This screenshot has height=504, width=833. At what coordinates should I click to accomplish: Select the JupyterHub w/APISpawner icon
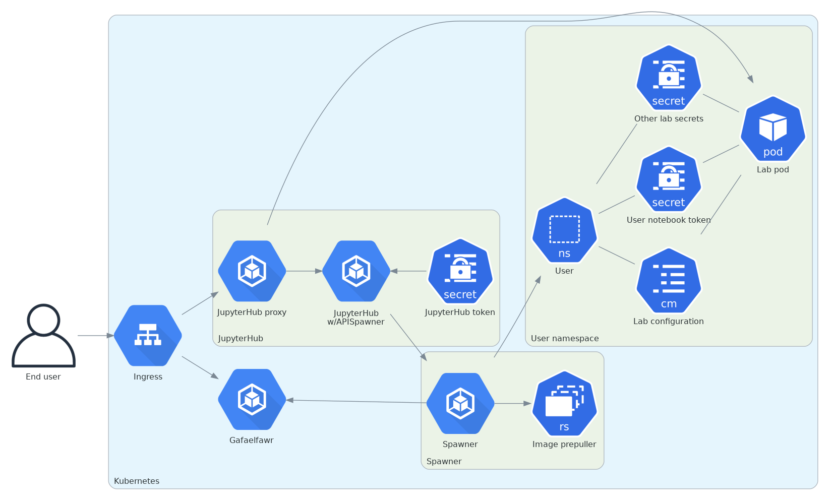click(x=356, y=271)
